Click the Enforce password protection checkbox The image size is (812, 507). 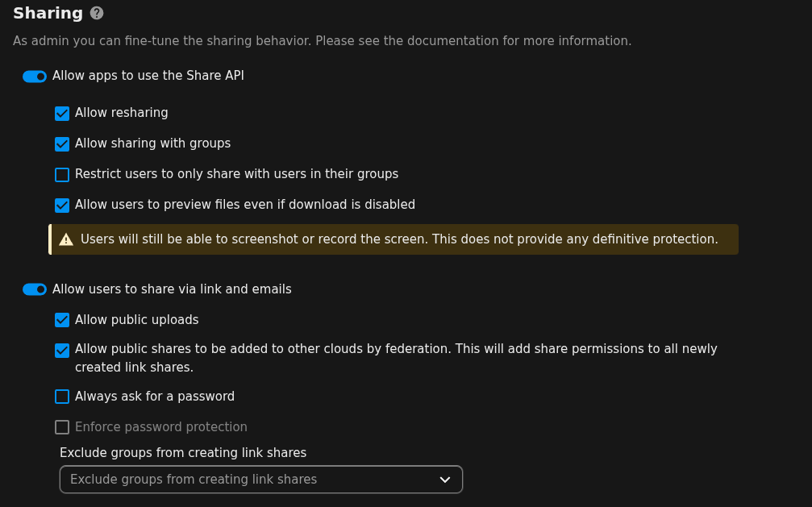pos(62,427)
